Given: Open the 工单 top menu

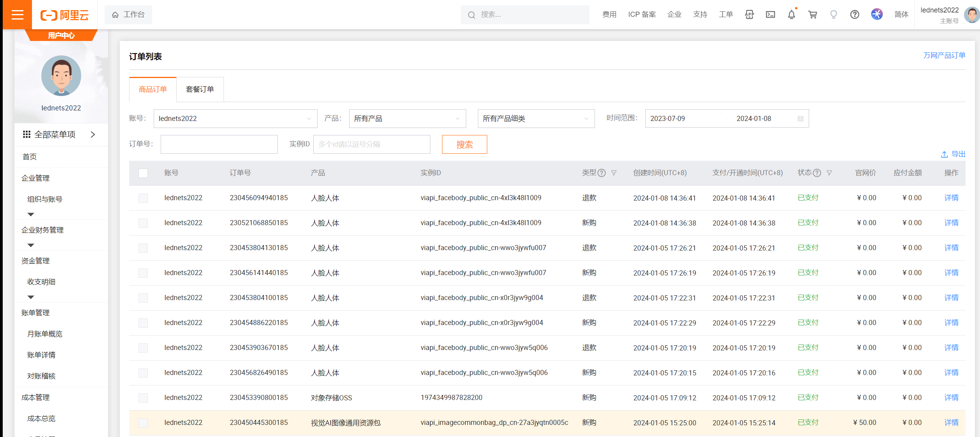Looking at the screenshot, I should pos(726,14).
